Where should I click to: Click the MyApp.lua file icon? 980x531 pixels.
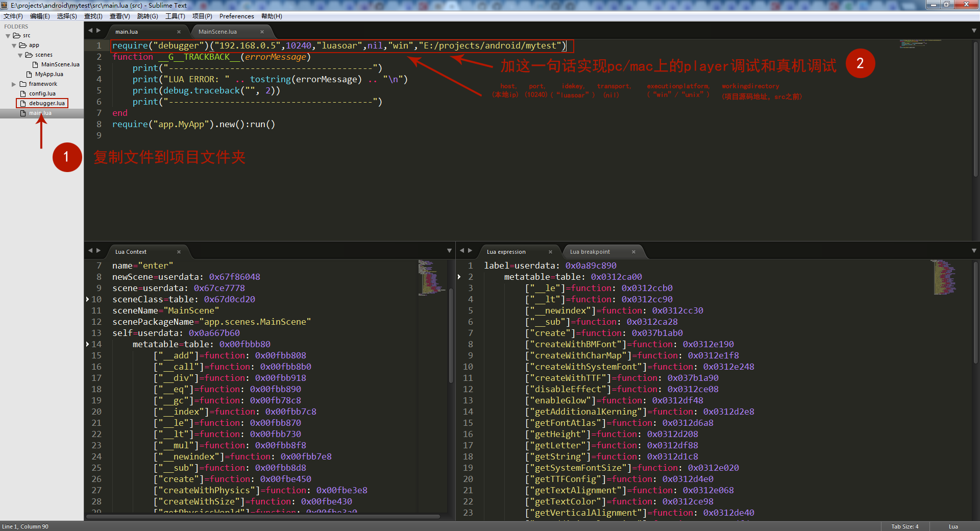29,74
